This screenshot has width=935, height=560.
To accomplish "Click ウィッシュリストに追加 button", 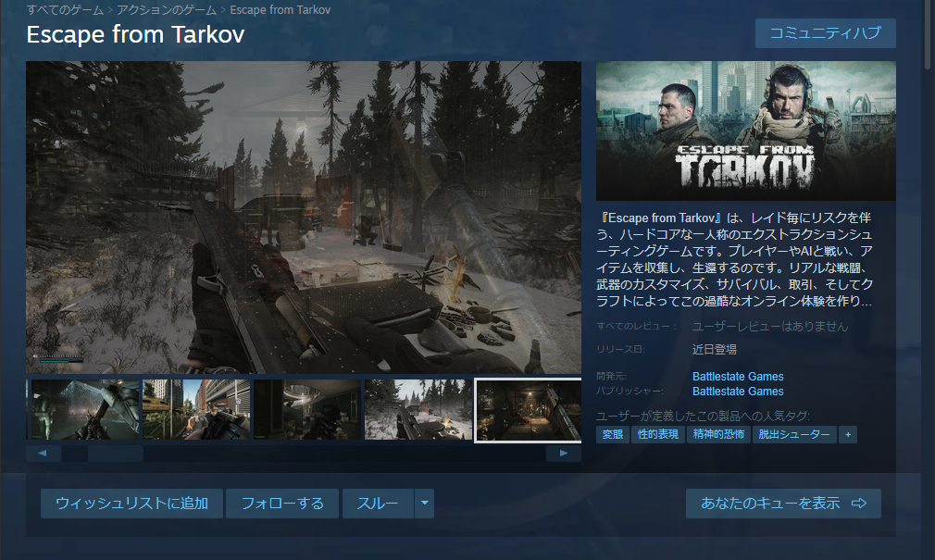I will [131, 504].
